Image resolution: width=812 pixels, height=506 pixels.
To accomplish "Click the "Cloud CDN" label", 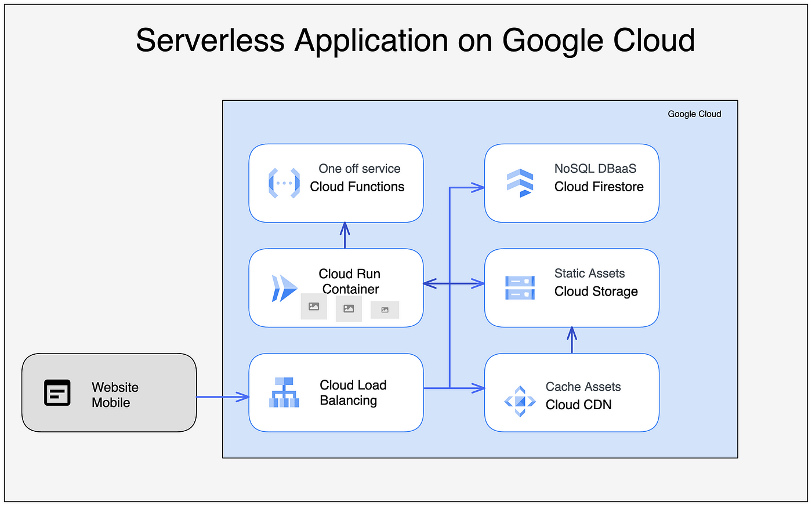I will pos(579,405).
